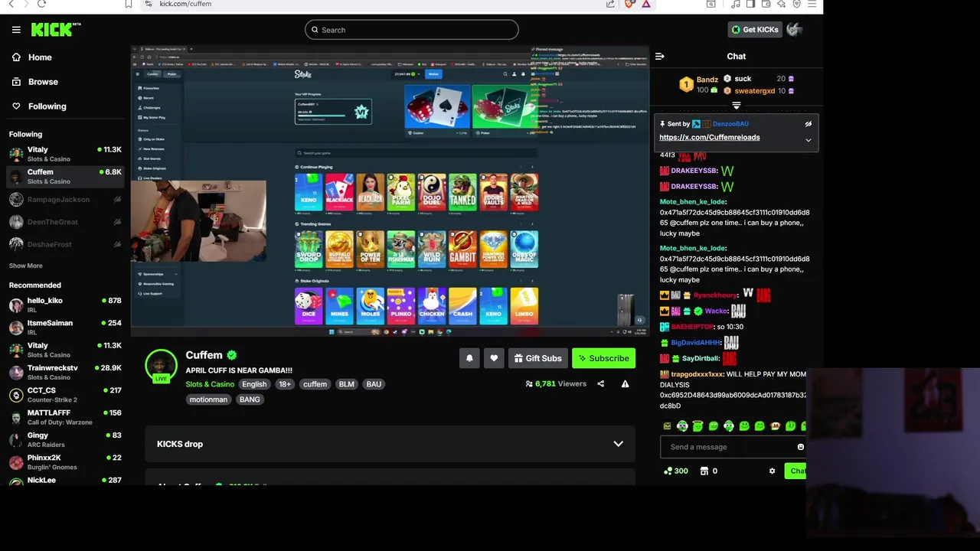
Task: Open the KICKs shop icon
Action: click(704, 471)
